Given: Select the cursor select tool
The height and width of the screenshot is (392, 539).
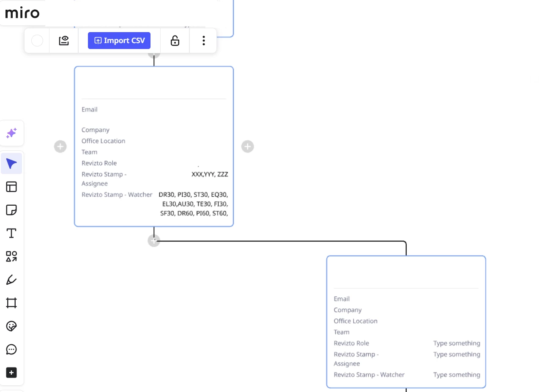Looking at the screenshot, I should coord(11,164).
